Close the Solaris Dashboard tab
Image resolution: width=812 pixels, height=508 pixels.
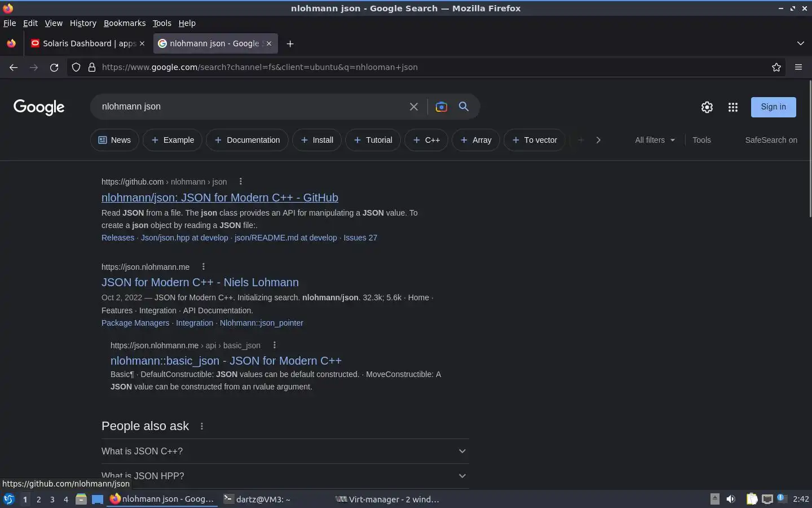(142, 43)
